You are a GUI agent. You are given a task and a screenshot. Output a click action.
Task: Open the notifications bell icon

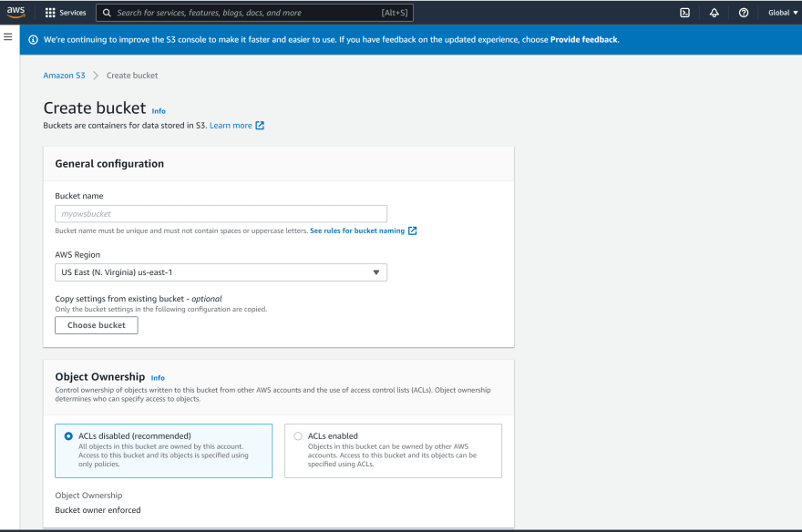tap(714, 13)
